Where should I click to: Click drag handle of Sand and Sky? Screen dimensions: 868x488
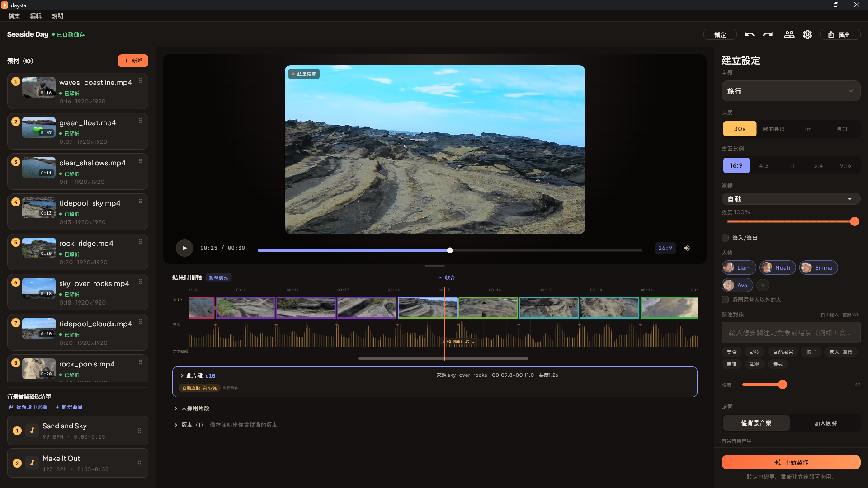click(139, 431)
